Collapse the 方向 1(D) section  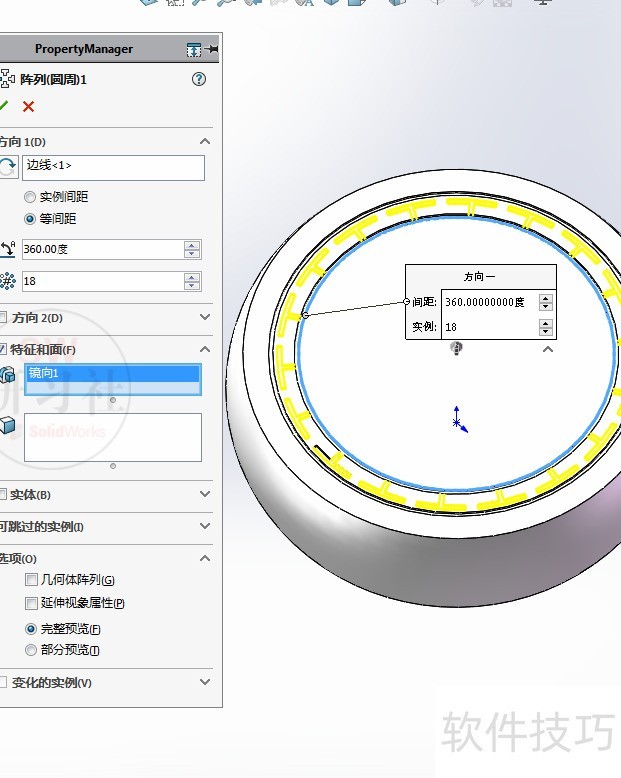[x=205, y=141]
